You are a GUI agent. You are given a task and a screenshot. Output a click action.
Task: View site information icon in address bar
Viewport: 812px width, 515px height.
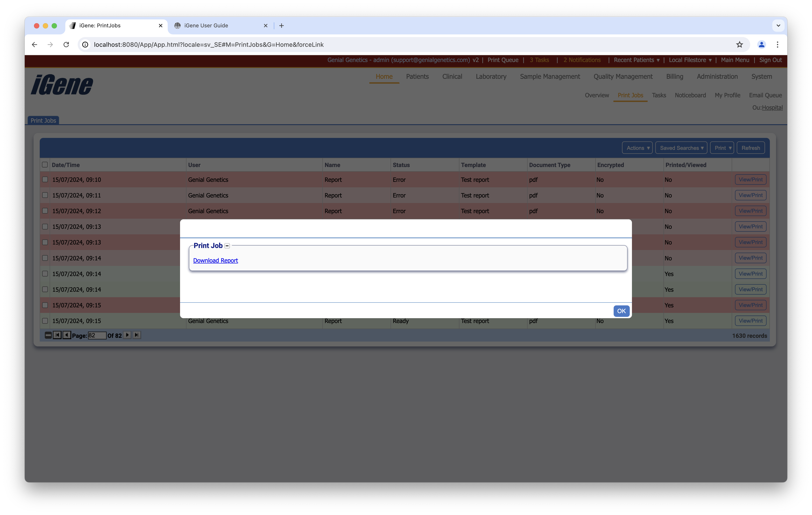click(85, 45)
